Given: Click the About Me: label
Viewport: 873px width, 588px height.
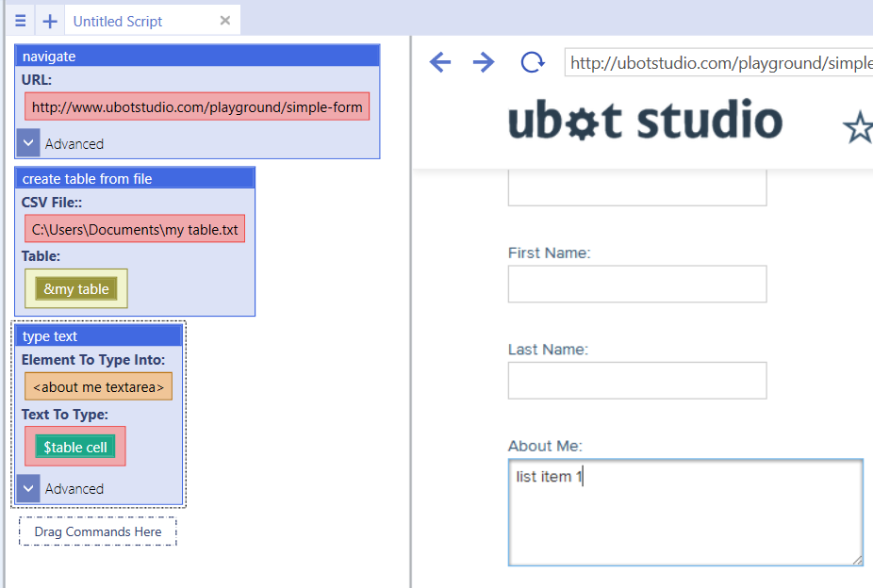Looking at the screenshot, I should (x=545, y=446).
